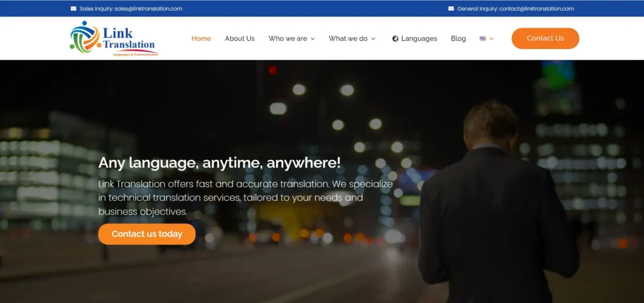Image resolution: width=644 pixels, height=303 pixels.
Task: Open the Who we are menu
Action: click(287, 38)
